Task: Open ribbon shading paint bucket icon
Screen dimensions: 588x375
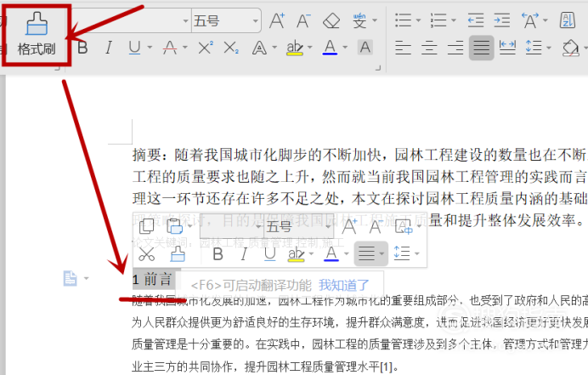Action: (571, 48)
